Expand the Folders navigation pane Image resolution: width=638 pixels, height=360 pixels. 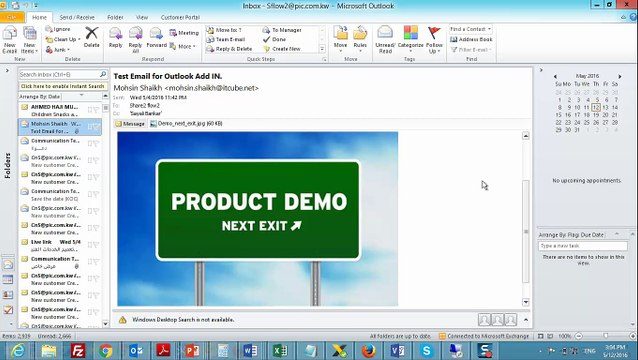tap(7, 70)
